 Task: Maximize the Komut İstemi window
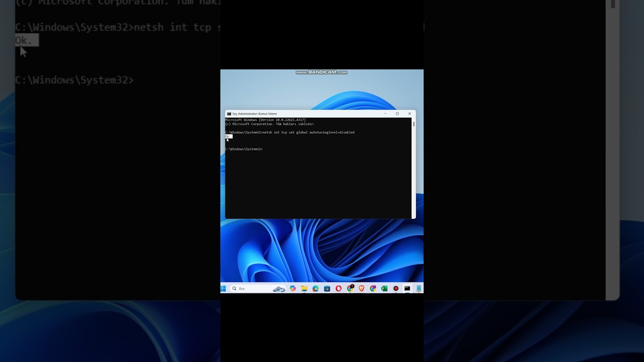pyautogui.click(x=397, y=114)
